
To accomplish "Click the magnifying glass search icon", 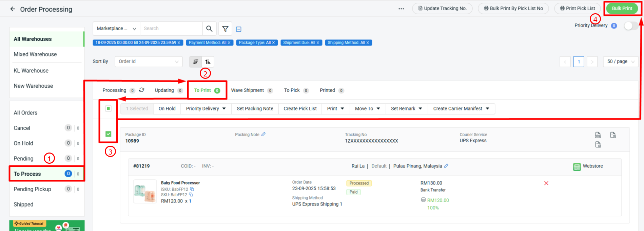I will pyautogui.click(x=209, y=29).
